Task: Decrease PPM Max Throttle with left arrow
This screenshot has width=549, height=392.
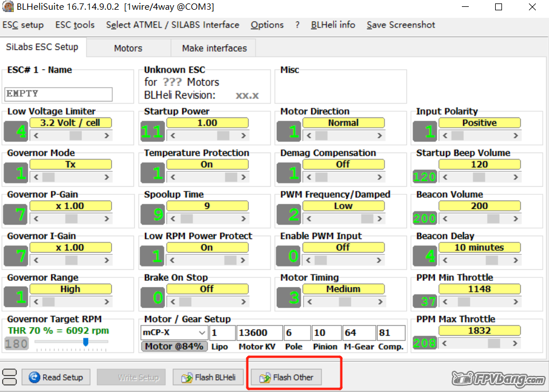Action: (x=445, y=343)
